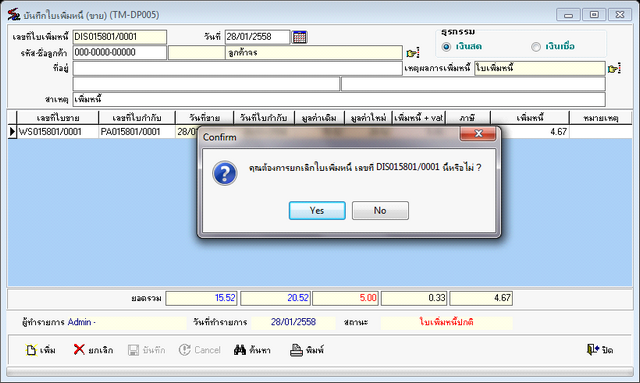Click the ปิด exit door icon

coord(592,350)
